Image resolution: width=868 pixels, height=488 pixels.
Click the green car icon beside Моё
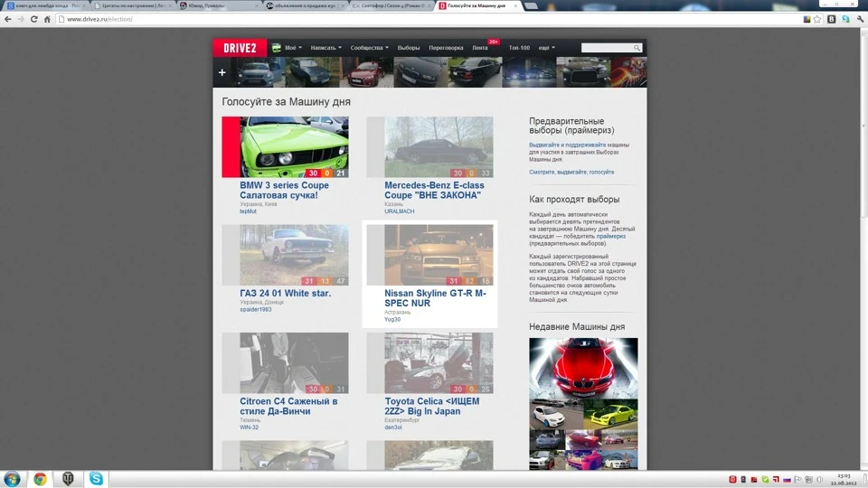pos(277,48)
